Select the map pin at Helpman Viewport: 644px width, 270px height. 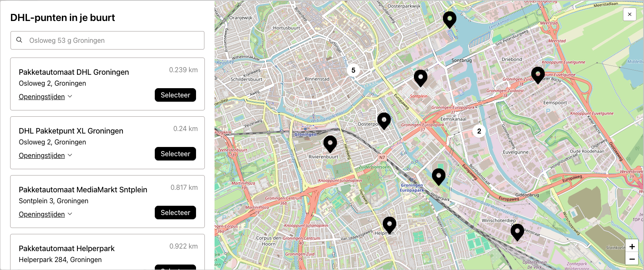(390, 225)
